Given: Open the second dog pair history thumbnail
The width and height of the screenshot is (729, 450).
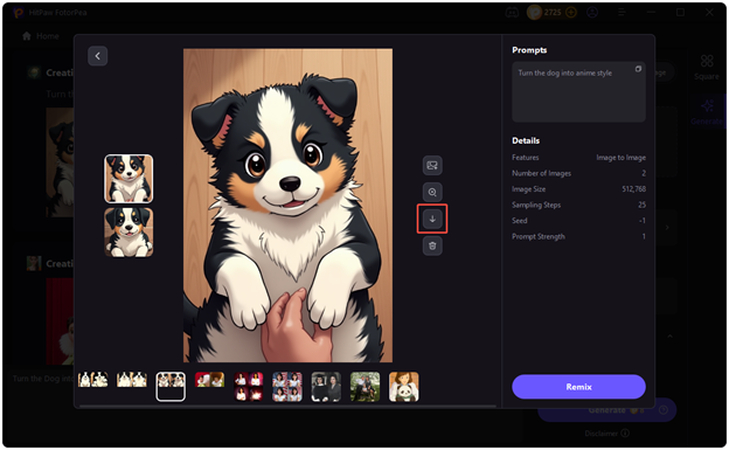Looking at the screenshot, I should 132,380.
